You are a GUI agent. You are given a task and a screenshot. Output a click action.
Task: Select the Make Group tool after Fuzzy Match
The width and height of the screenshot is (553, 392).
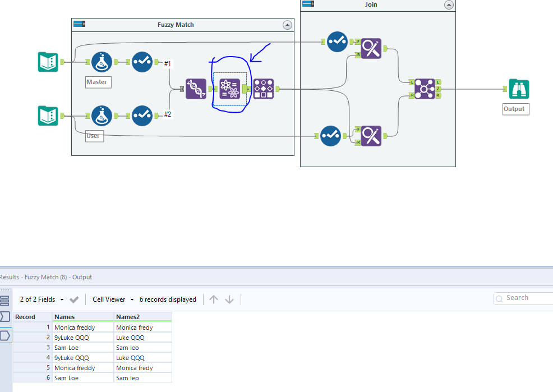[264, 89]
